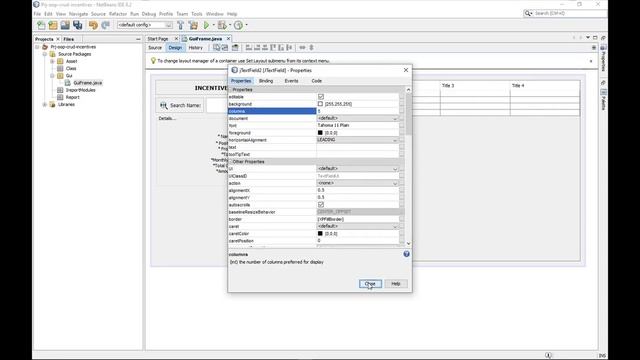
Task: Collapse the Other Properties section header
Action: click(231, 162)
